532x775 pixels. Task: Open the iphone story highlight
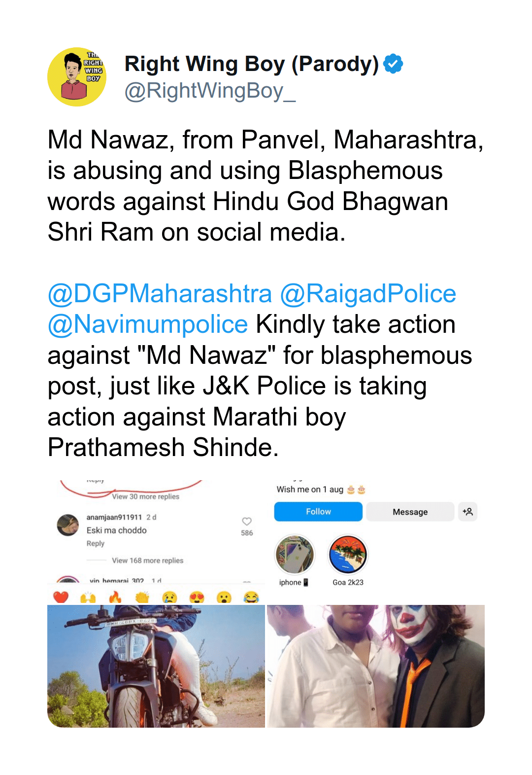pyautogui.click(x=294, y=554)
